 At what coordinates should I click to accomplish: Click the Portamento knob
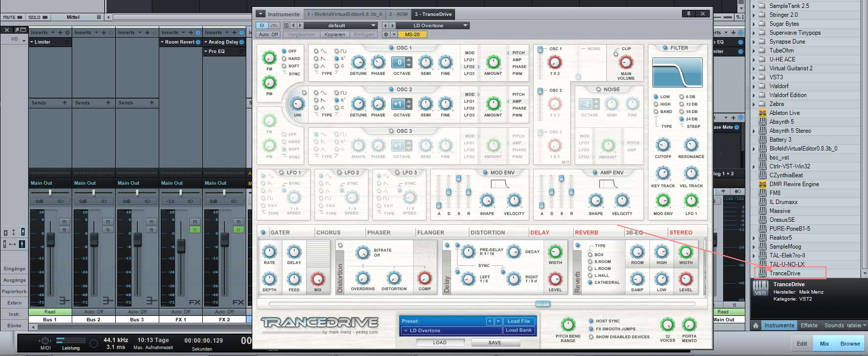pyautogui.click(x=689, y=325)
